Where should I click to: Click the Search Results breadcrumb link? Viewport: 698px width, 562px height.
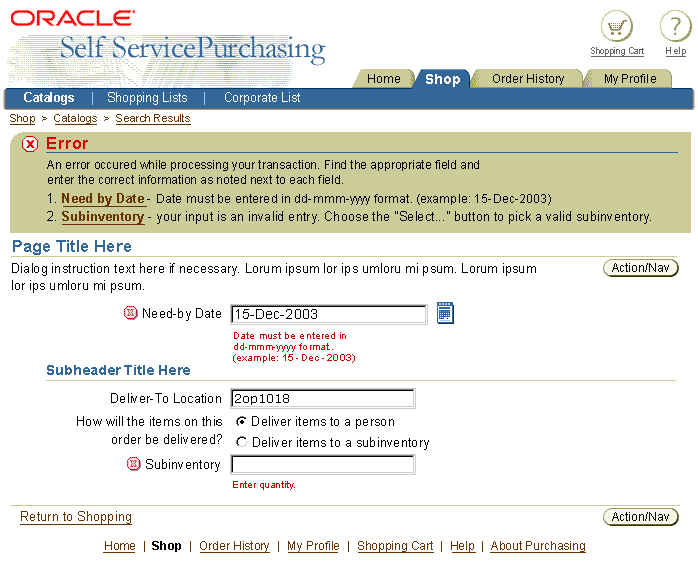click(153, 118)
